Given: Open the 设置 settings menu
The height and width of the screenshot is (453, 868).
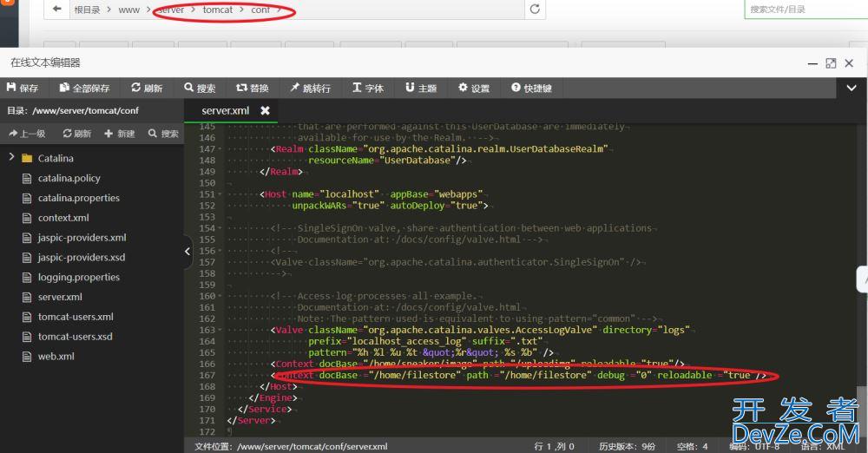Looking at the screenshot, I should click(x=474, y=88).
